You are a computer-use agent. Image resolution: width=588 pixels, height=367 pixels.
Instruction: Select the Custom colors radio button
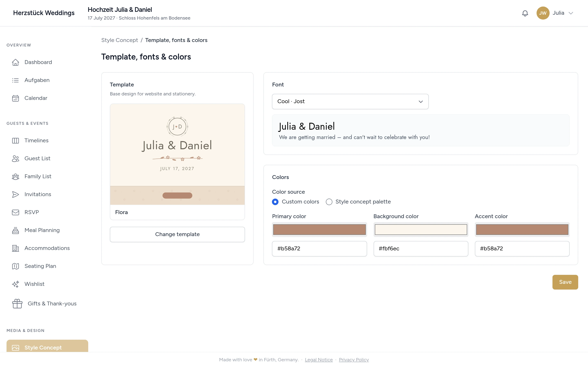275,202
